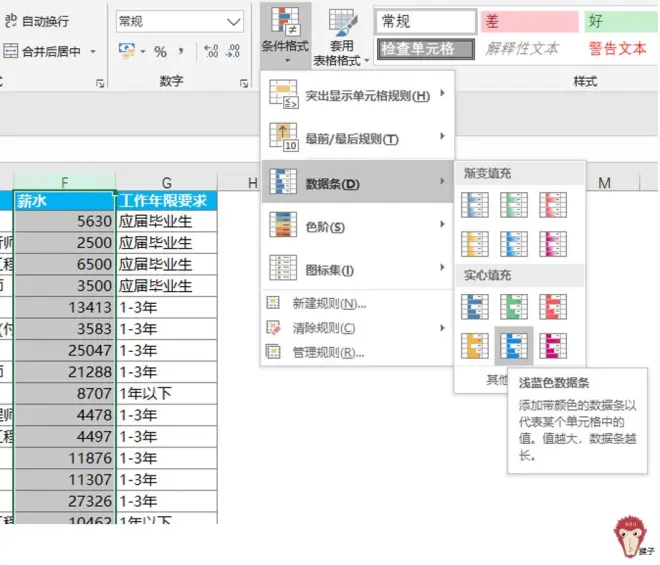Image resolution: width=660 pixels, height=565 pixels.
Task: Click icon sets icon
Action: (283, 268)
